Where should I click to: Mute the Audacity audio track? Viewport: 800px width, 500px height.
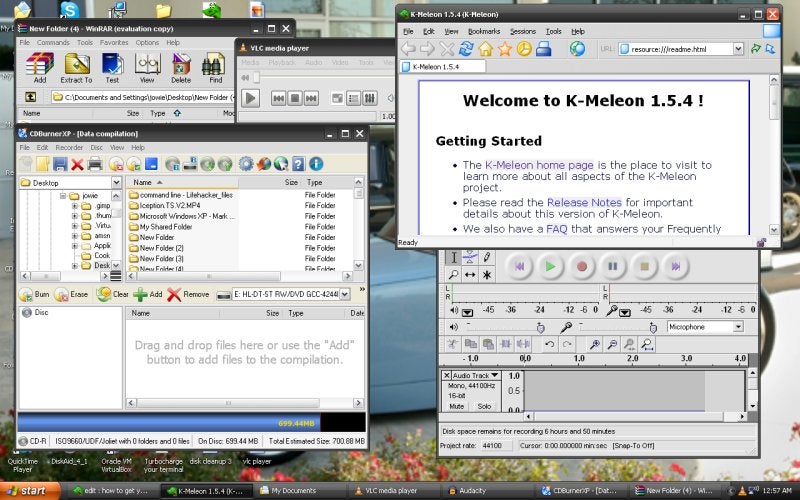coord(457,407)
